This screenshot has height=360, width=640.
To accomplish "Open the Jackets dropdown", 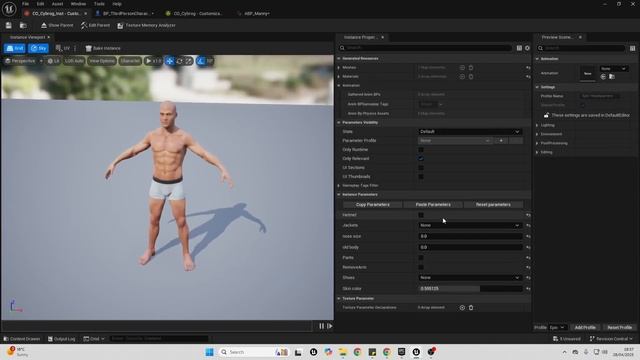I will (470, 225).
